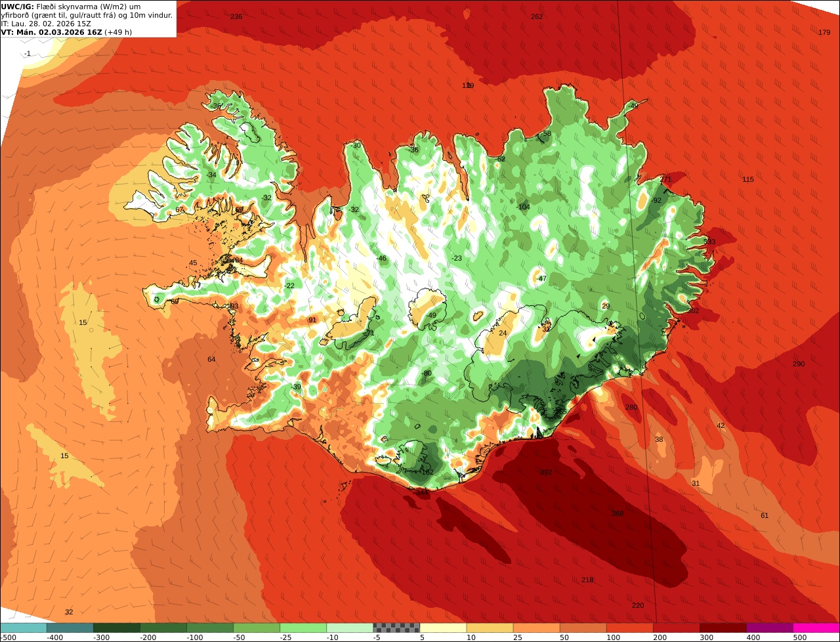
Task: Pick the pale yellow swatch between 5 and 10
Action: pyautogui.click(x=443, y=628)
